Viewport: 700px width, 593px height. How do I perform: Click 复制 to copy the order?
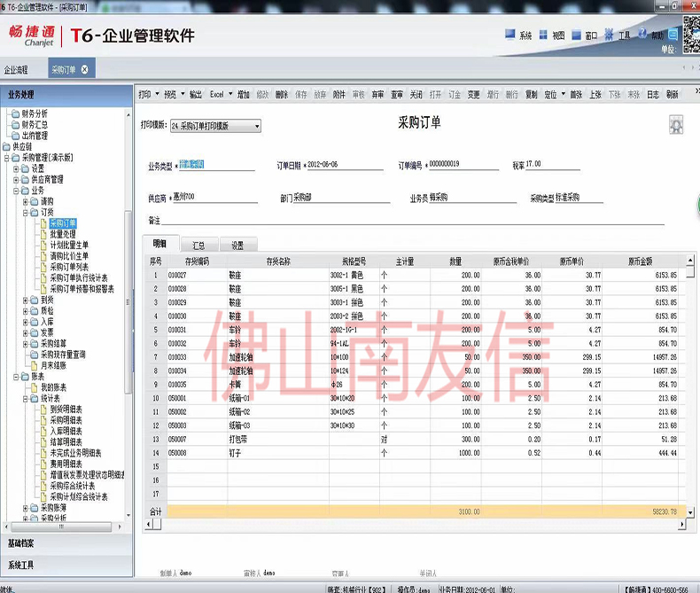[532, 95]
